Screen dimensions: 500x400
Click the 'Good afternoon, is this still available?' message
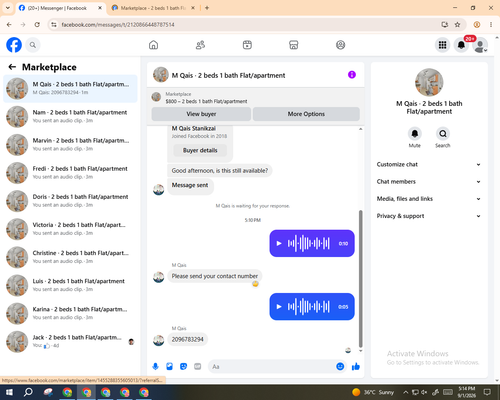pyautogui.click(x=220, y=171)
